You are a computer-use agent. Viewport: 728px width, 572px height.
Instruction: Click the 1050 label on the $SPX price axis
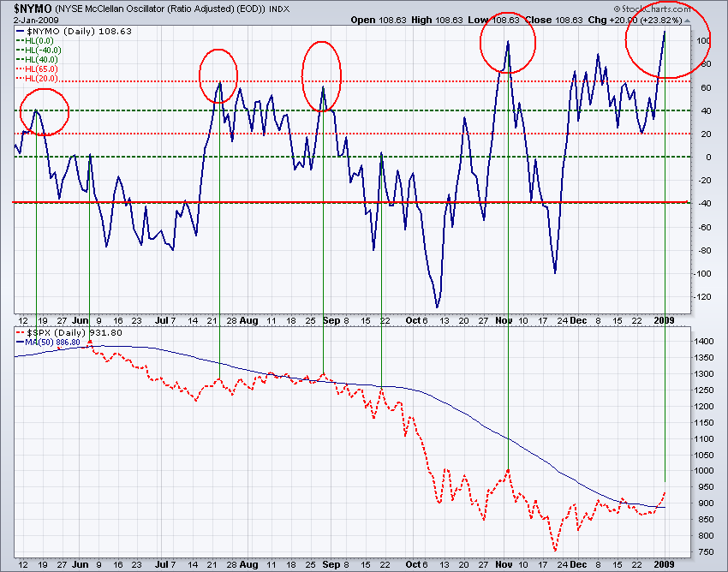704,455
